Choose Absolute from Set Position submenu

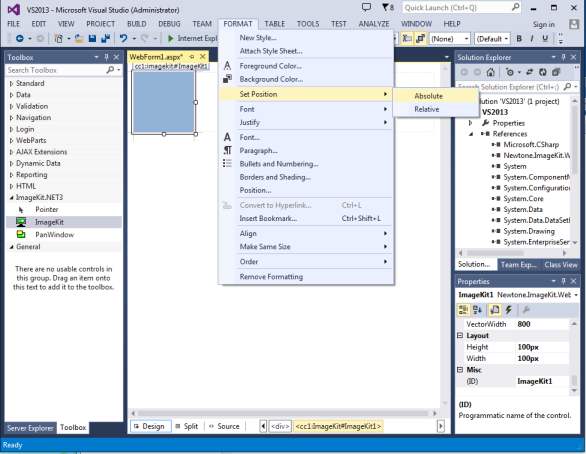click(435, 96)
